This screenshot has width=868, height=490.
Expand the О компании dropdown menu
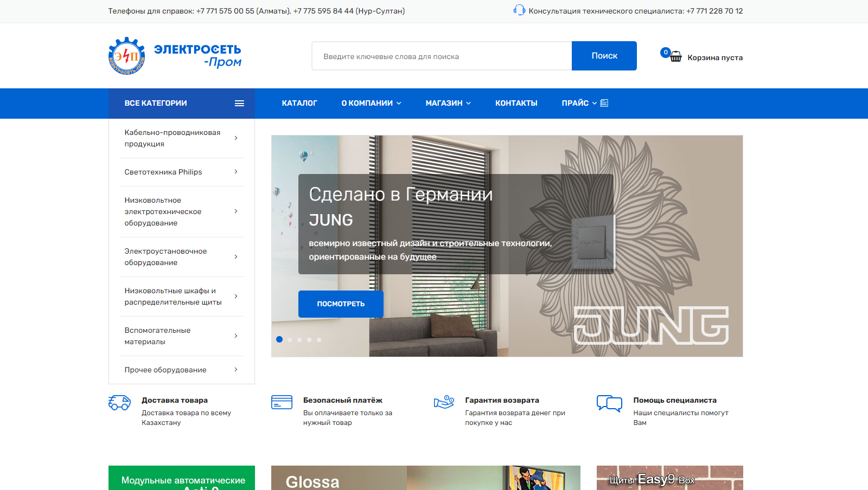click(371, 103)
